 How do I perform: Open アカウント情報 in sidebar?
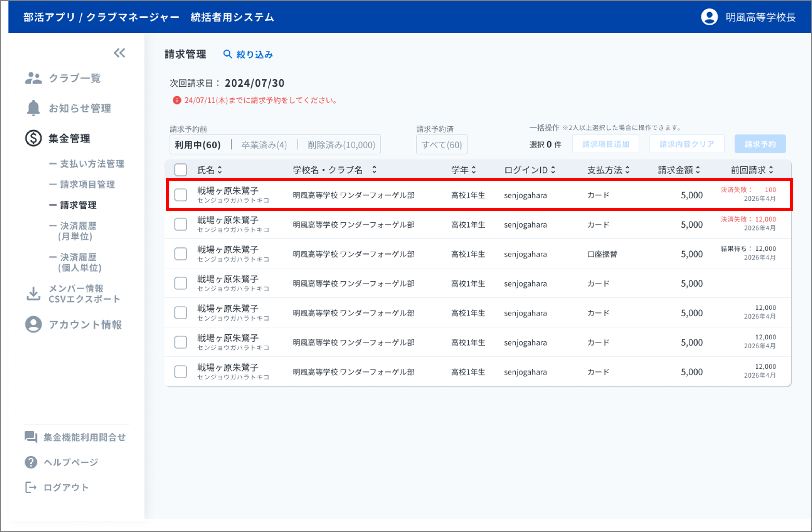[85, 324]
